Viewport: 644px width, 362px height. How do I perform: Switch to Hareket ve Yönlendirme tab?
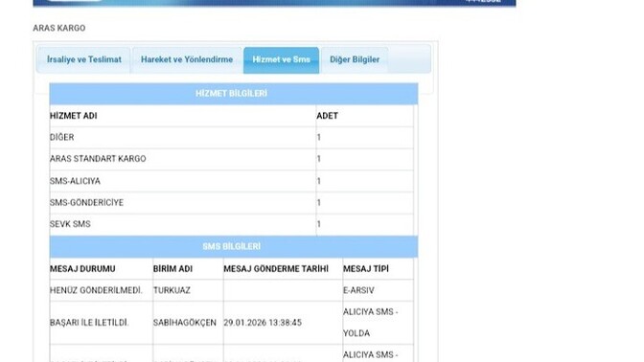pyautogui.click(x=187, y=60)
